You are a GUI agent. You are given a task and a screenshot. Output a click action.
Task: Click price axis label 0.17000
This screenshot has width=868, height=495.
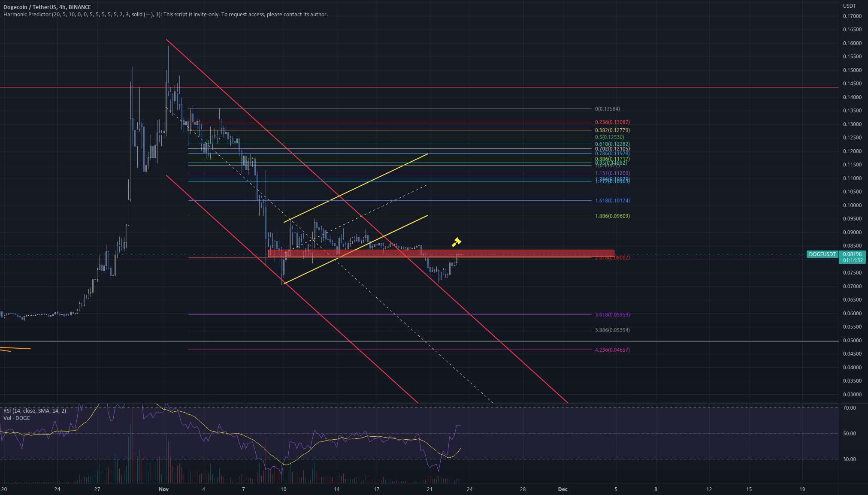pos(852,16)
